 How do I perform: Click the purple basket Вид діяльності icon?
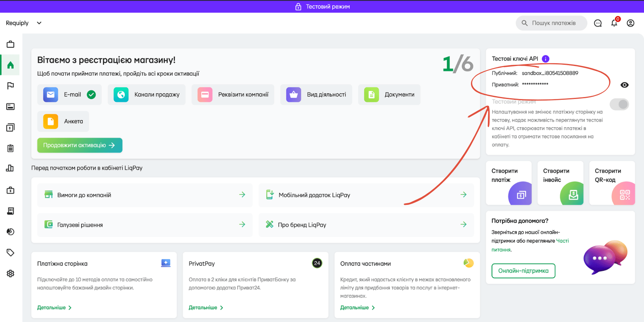pos(294,95)
